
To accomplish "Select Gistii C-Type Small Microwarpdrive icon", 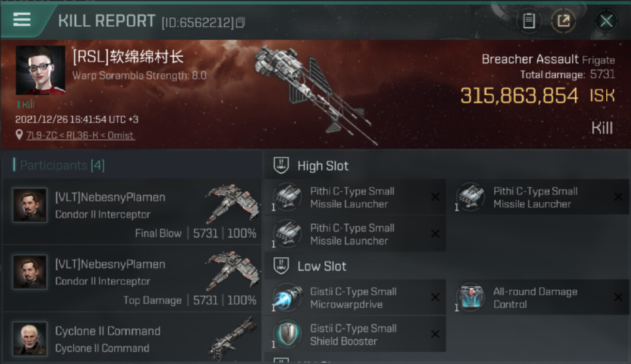I will coord(287,298).
